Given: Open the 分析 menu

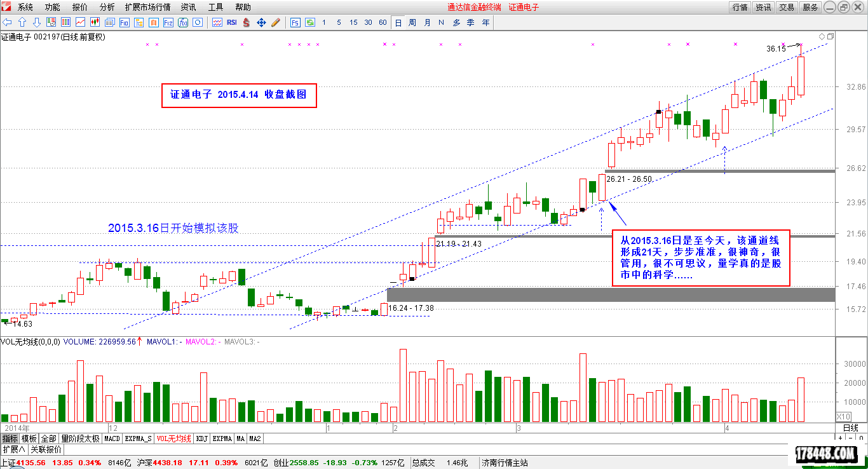Looking at the screenshot, I should (x=107, y=7).
